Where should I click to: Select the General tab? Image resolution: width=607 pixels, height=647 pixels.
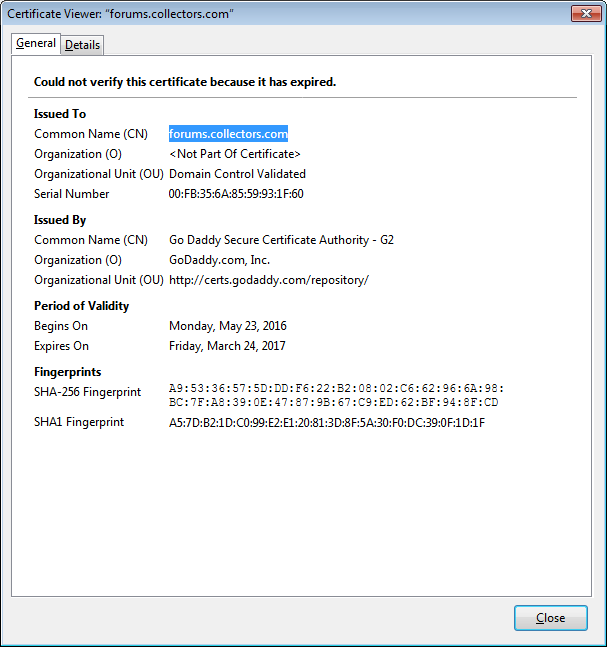(36, 43)
